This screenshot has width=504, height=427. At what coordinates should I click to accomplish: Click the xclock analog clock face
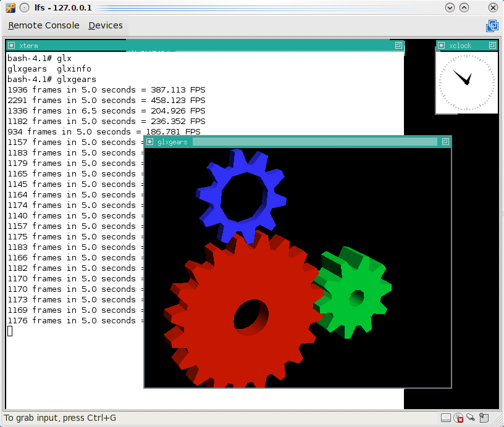[466, 82]
